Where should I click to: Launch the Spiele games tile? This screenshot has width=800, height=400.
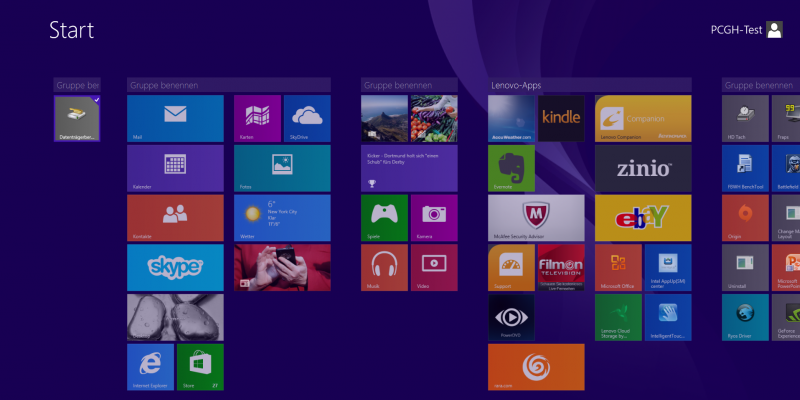384,218
